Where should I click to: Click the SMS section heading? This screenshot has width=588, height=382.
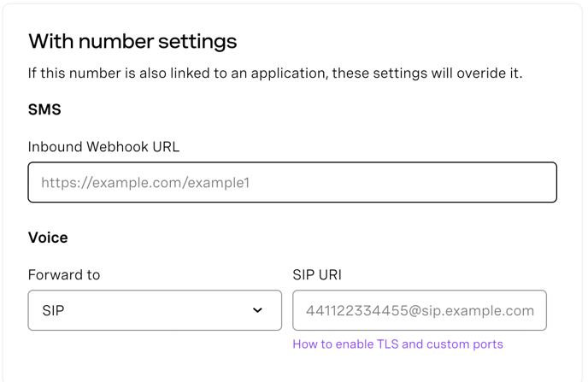coord(44,109)
